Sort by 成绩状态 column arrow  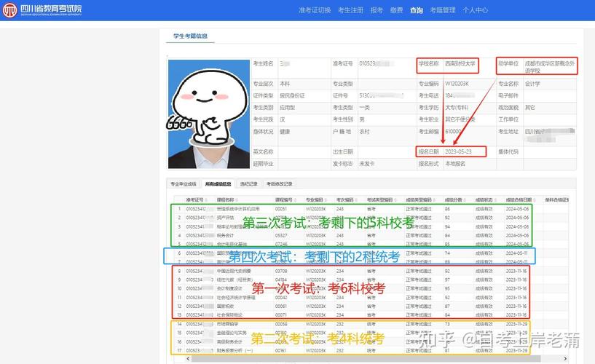(x=495, y=199)
